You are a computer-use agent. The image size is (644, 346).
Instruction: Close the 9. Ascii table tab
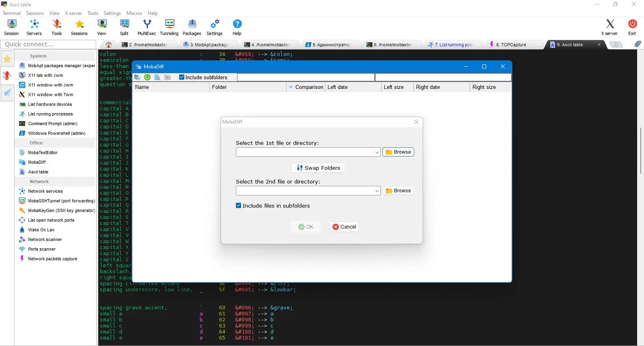pos(599,45)
